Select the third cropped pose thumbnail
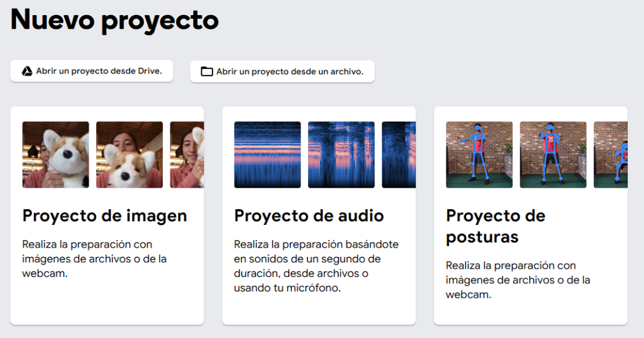The image size is (644, 338). 611,155
